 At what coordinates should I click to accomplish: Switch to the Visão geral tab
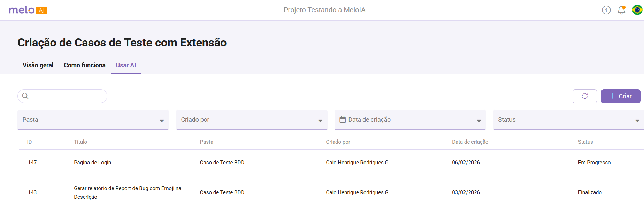pos(38,65)
